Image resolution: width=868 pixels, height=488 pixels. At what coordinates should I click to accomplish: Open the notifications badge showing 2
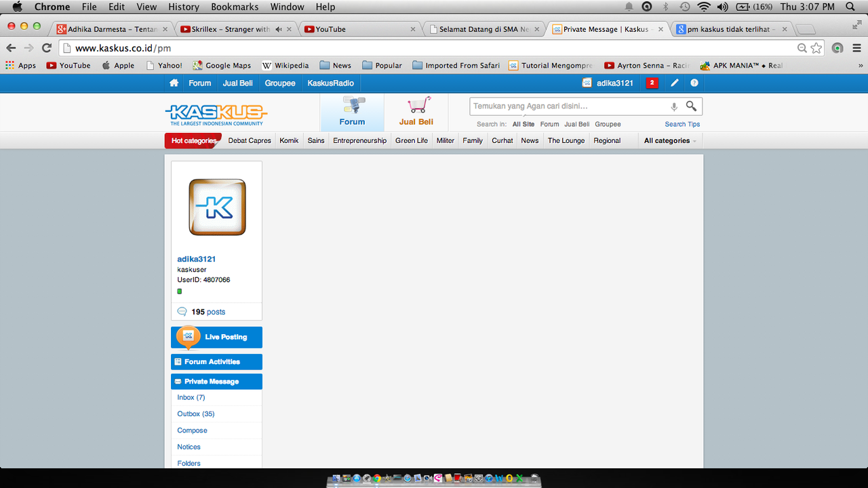(x=652, y=83)
